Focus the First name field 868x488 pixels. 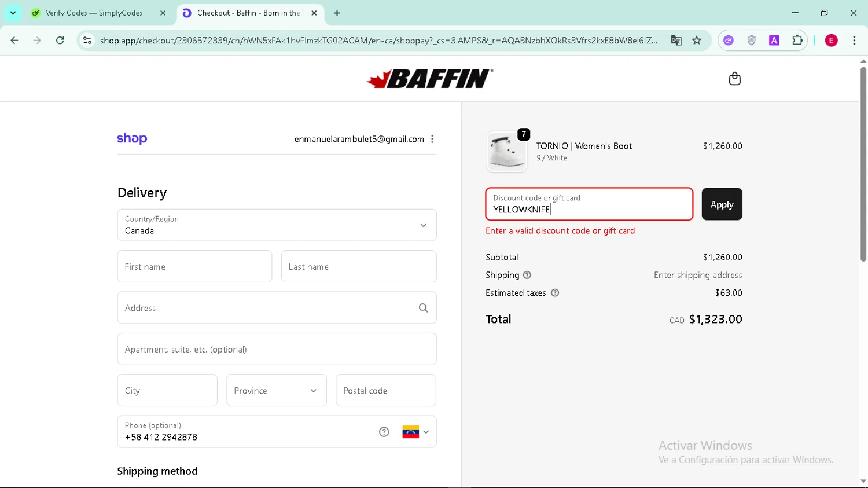[194, 267]
